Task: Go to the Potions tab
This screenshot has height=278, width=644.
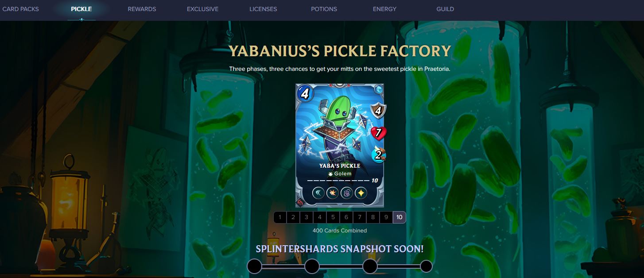Action: 324,9
